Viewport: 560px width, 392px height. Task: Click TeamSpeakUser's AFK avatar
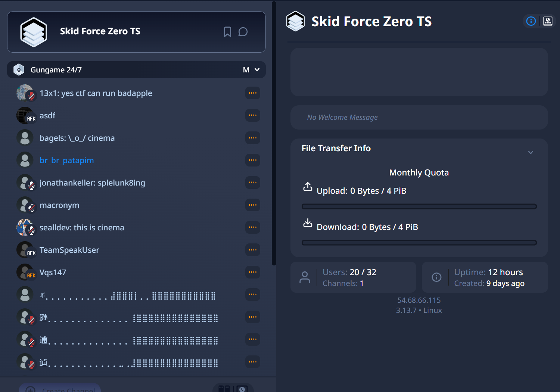tap(25, 250)
